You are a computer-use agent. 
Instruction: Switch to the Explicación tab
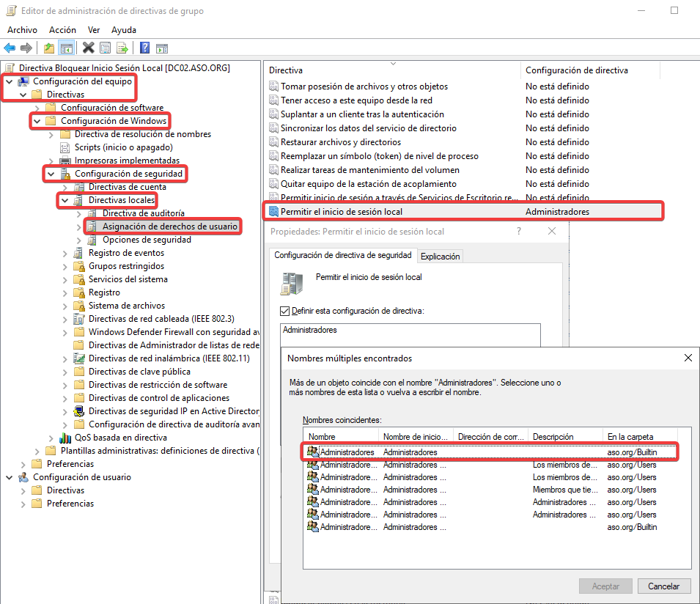(440, 257)
